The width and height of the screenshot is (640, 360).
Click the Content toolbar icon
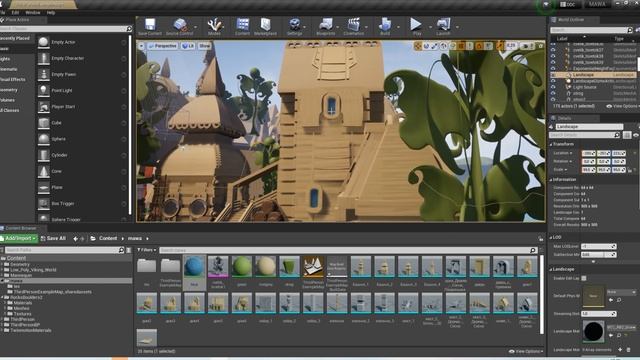tap(242, 27)
